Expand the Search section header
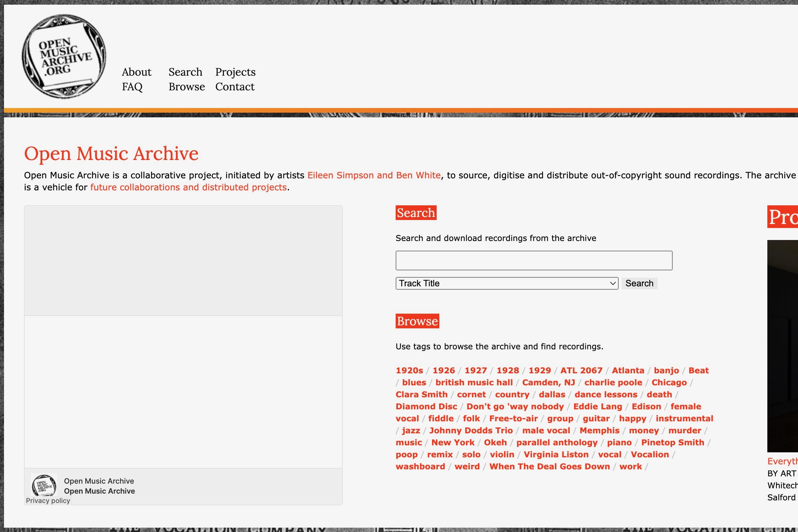798x532 pixels. click(x=416, y=213)
